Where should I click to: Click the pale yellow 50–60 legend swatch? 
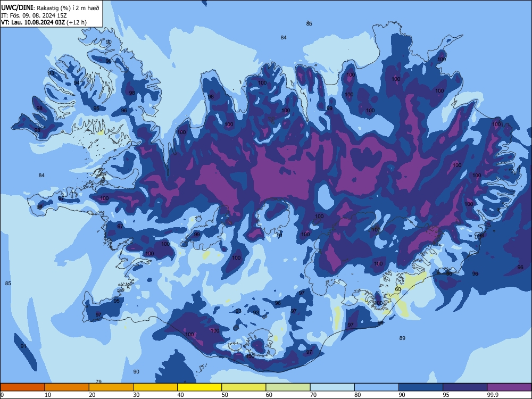(x=244, y=387)
